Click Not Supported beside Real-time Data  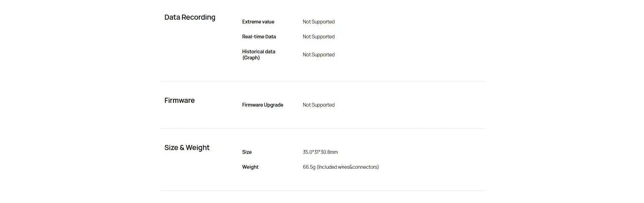coord(318,37)
